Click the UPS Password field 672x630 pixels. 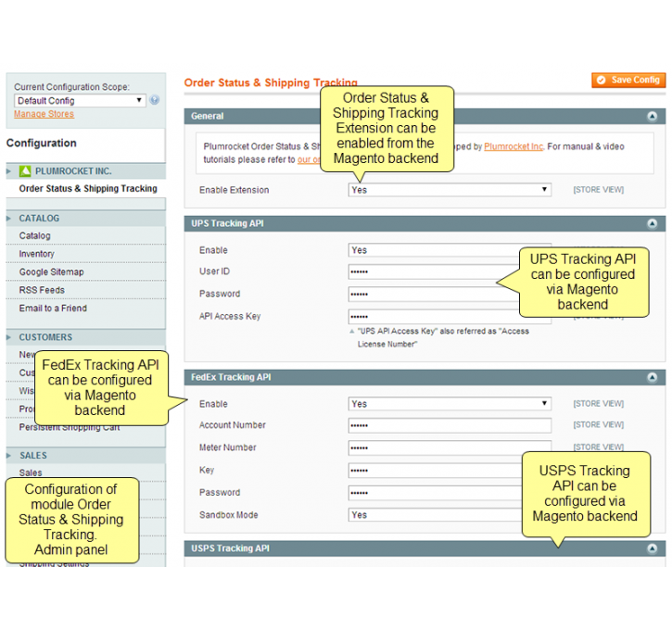450,294
